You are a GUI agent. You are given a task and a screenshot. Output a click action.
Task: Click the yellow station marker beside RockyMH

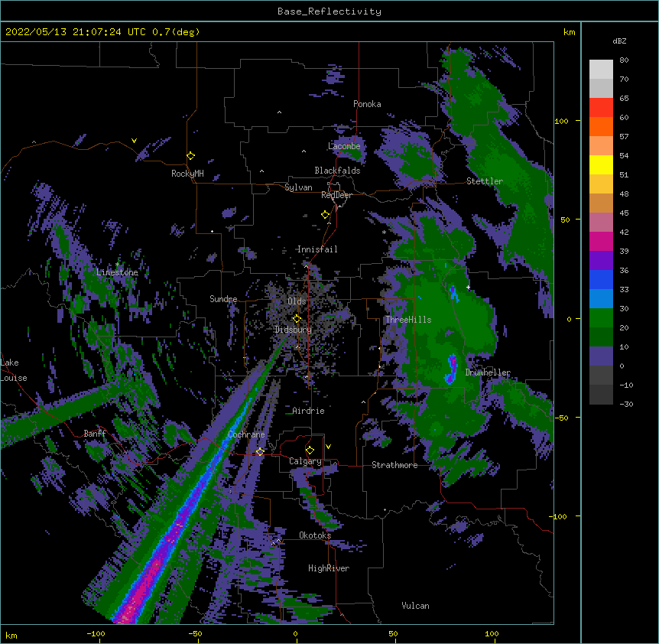pyautogui.click(x=191, y=156)
